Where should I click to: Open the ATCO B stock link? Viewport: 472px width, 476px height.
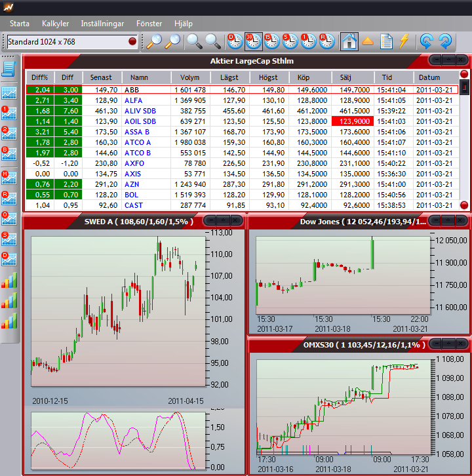point(138,153)
